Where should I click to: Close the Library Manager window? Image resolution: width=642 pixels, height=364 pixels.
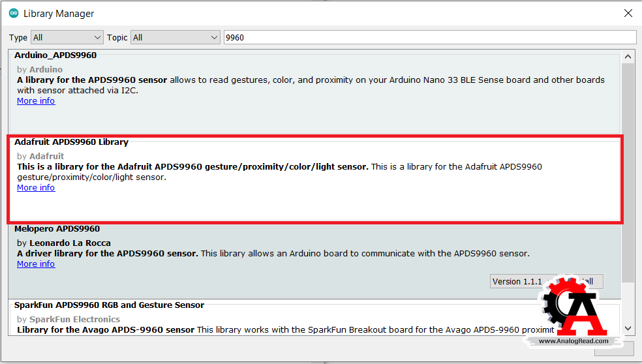pyautogui.click(x=628, y=14)
